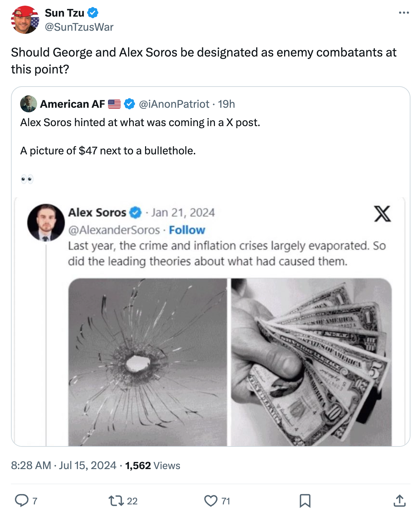Open the hand holding dollar bills photo
The width and height of the screenshot is (420, 515).
[x=311, y=362]
